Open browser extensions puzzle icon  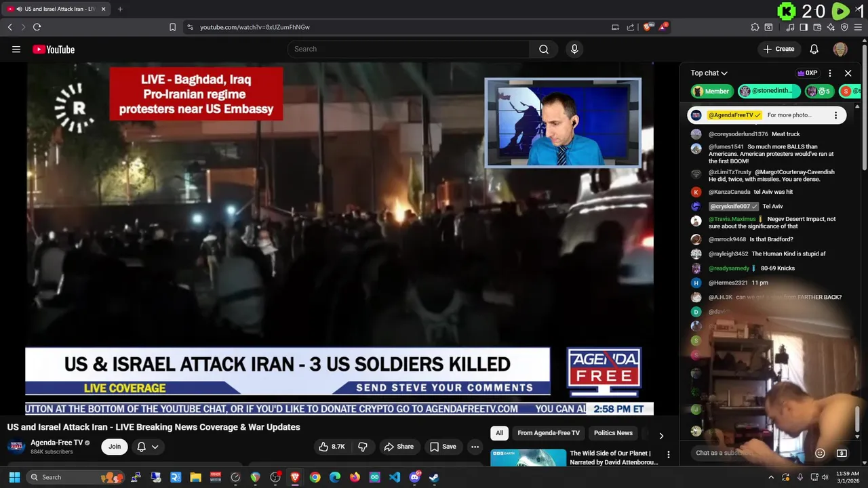point(755,27)
